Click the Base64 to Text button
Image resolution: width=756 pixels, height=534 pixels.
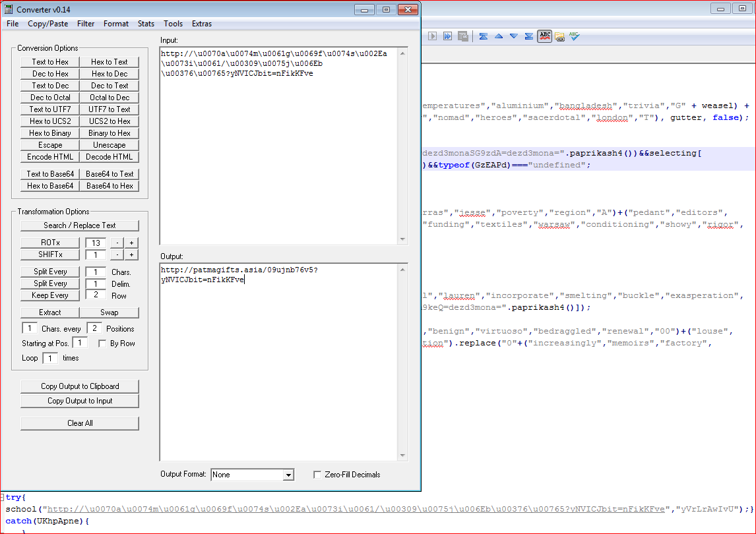[110, 174]
